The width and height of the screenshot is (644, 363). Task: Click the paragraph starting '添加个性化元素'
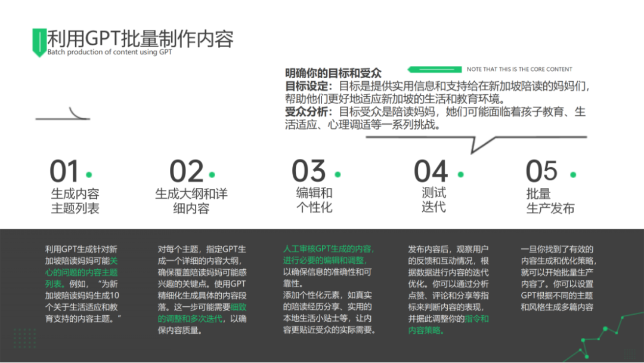329,312
